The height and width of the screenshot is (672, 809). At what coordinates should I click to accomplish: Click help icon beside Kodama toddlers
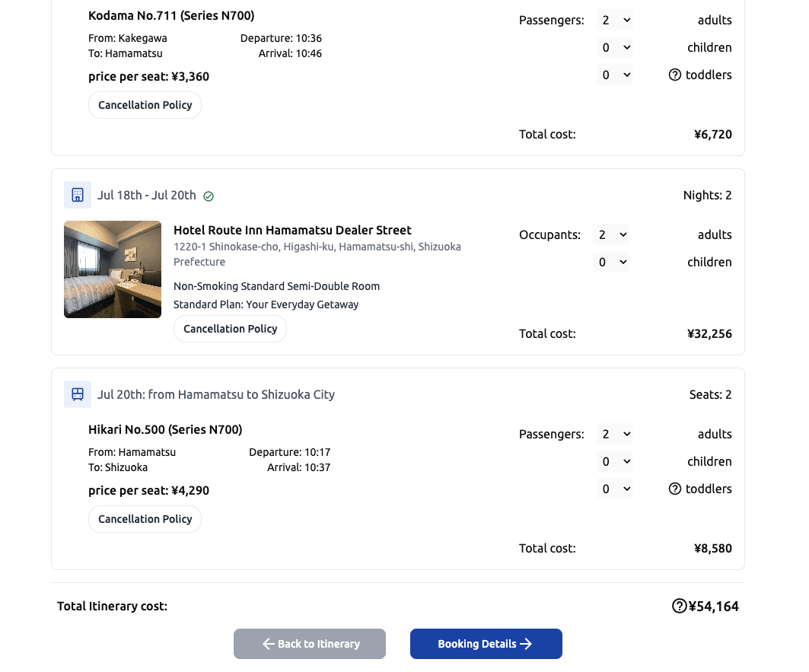674,75
